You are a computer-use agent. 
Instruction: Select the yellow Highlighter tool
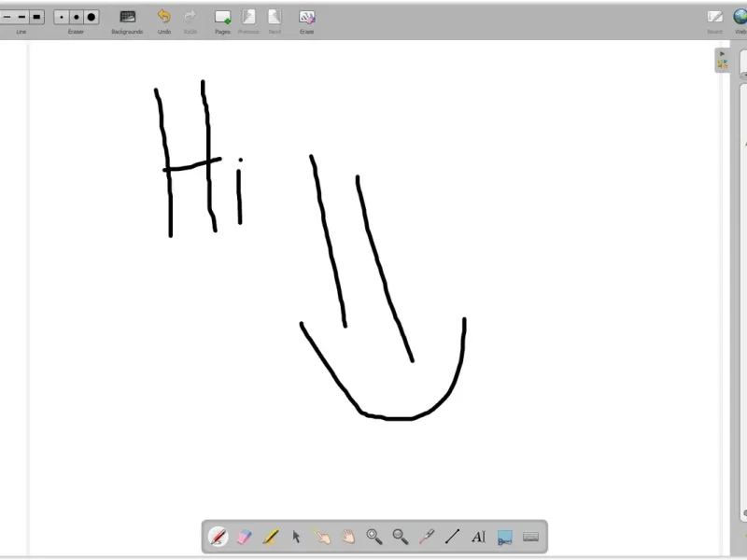[270, 537]
